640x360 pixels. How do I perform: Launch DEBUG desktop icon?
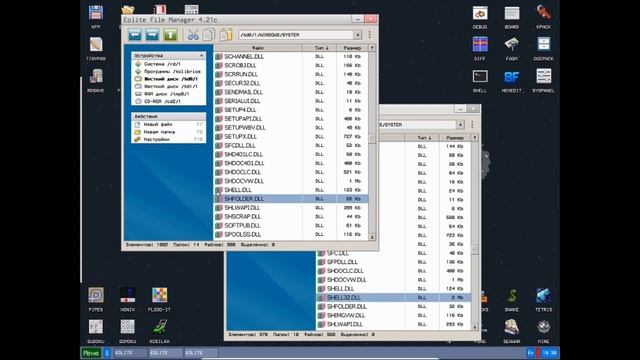point(480,17)
